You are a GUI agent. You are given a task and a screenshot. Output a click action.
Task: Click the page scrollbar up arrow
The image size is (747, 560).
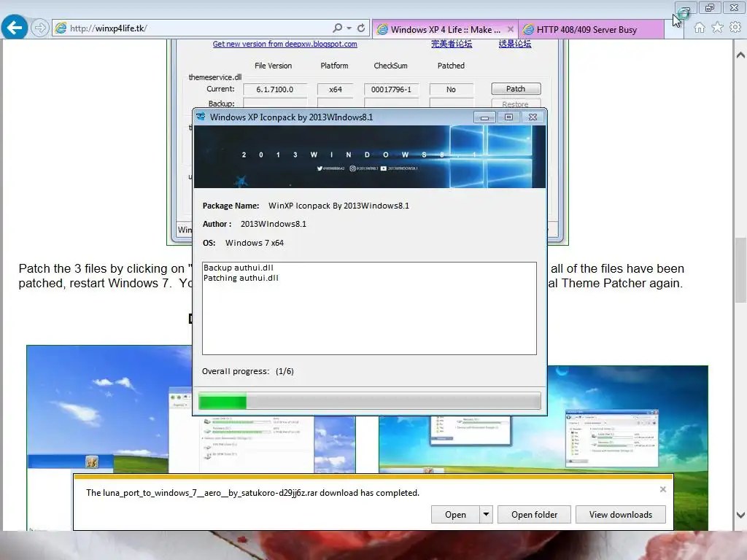tap(740, 55)
